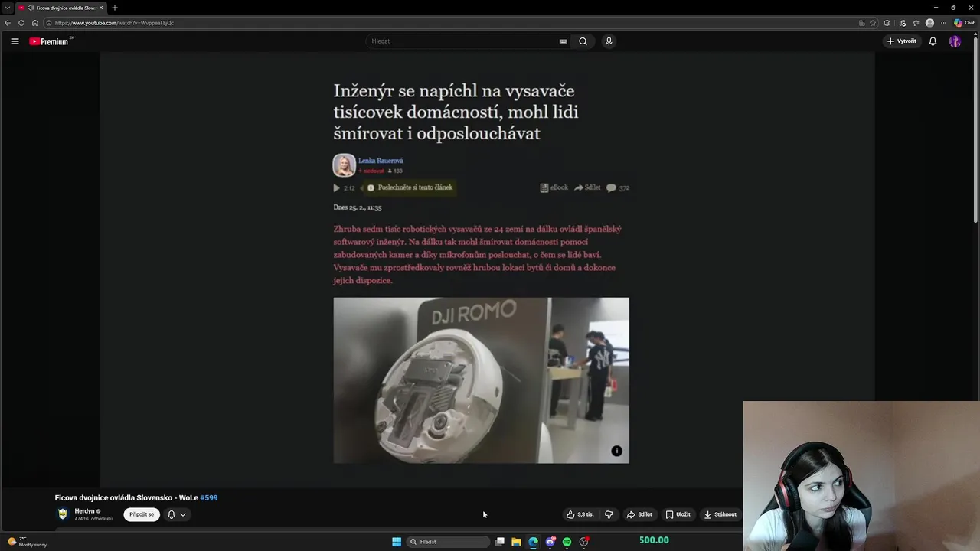The width and height of the screenshot is (980, 551).
Task: Expand notification options chevron beside the bell
Action: pyautogui.click(x=182, y=515)
